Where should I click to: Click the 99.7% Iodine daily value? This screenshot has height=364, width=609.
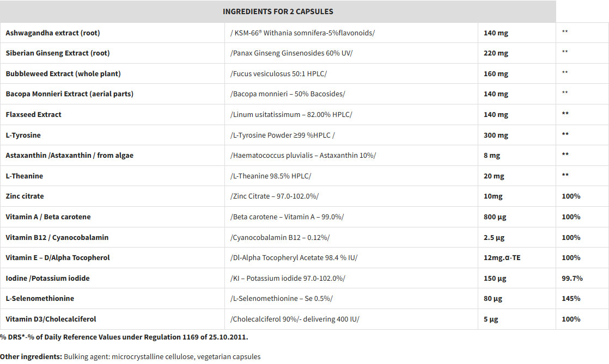[572, 278]
